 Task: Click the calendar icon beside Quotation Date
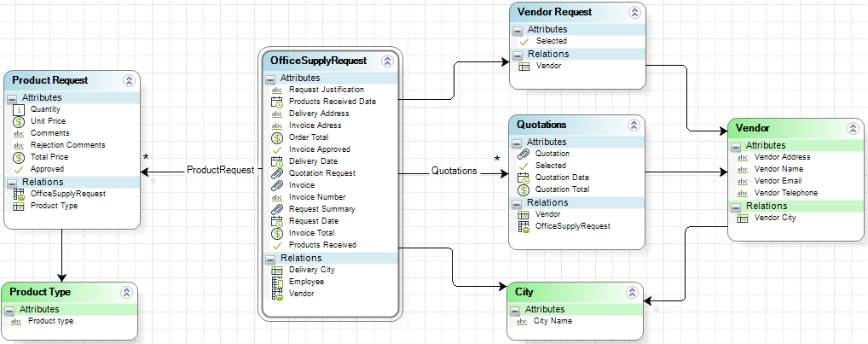click(x=524, y=178)
